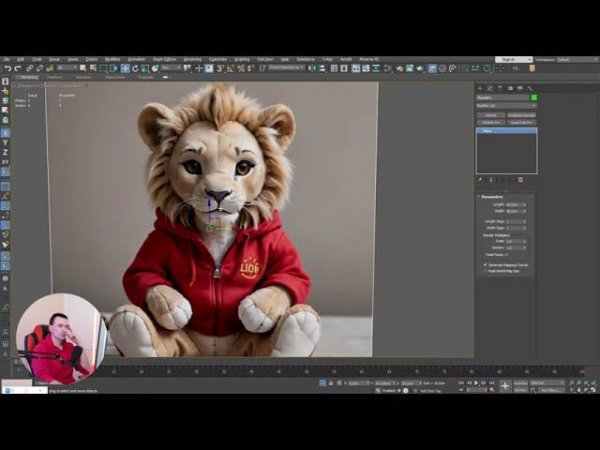Open the Arnold menu
The image size is (600, 450).
[346, 60]
